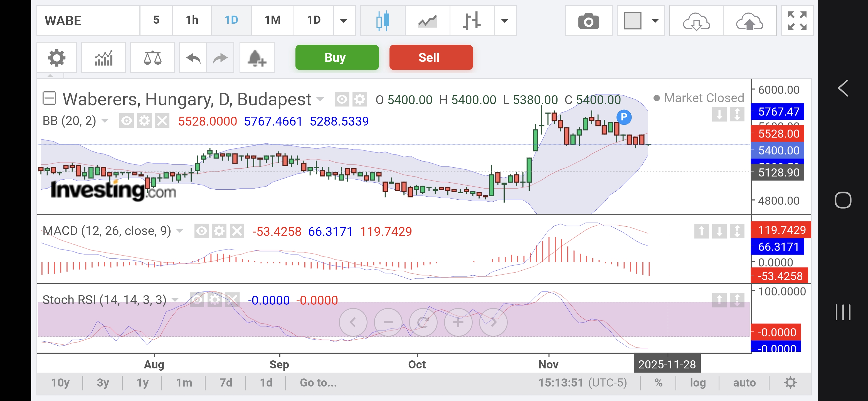Choose the 1y range tab
Screen dimensions: 868x401
(142, 382)
